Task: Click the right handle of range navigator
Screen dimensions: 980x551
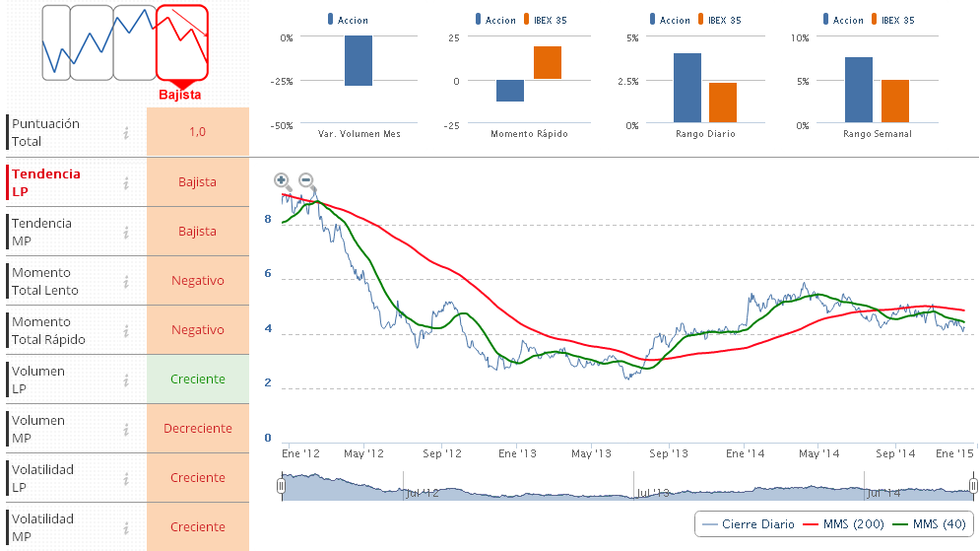Action: (x=973, y=485)
